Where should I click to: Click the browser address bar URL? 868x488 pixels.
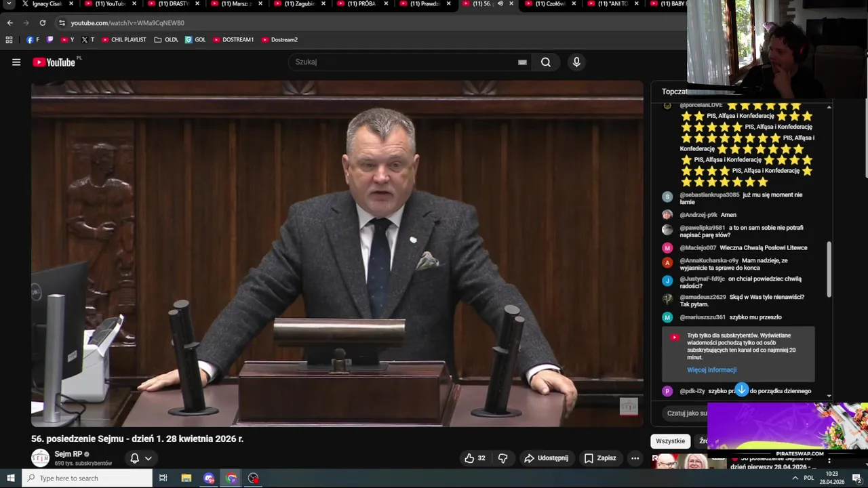click(127, 22)
